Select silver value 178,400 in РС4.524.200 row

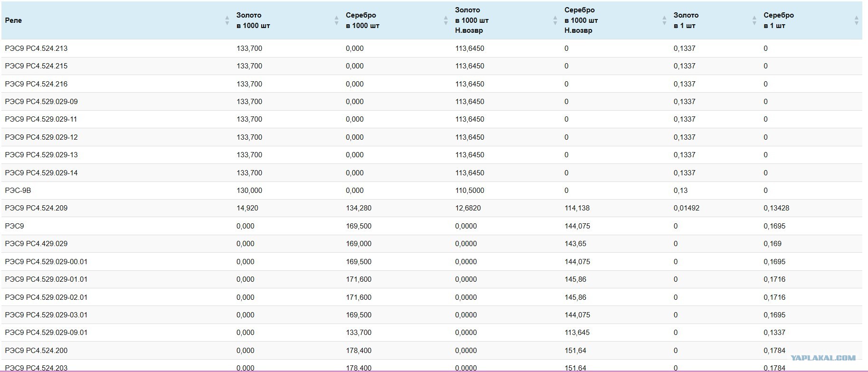pyautogui.click(x=359, y=351)
